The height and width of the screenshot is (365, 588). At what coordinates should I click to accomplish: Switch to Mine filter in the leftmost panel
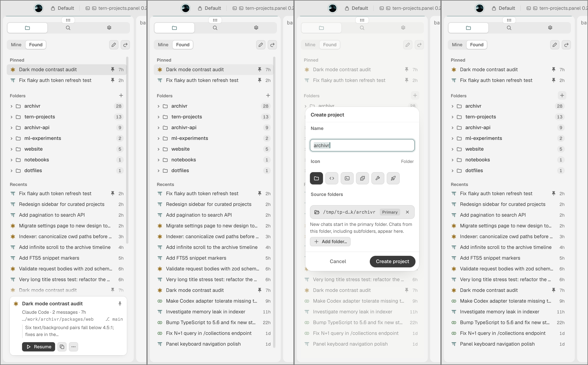point(16,45)
